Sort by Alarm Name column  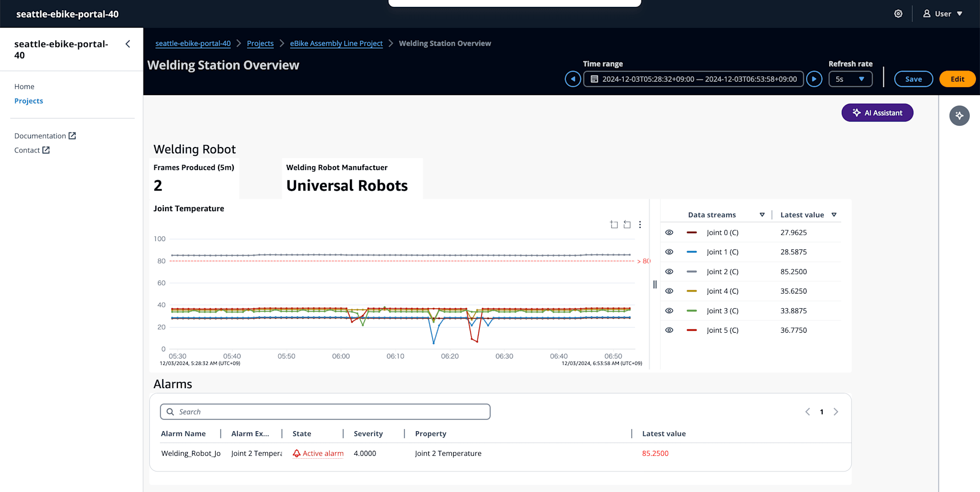(183, 434)
